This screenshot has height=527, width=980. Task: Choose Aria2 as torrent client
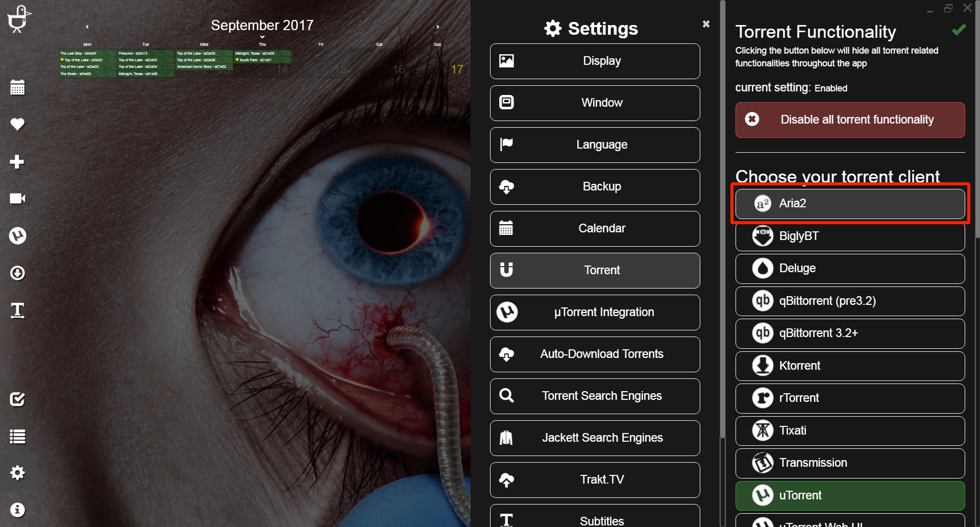pyautogui.click(x=850, y=204)
